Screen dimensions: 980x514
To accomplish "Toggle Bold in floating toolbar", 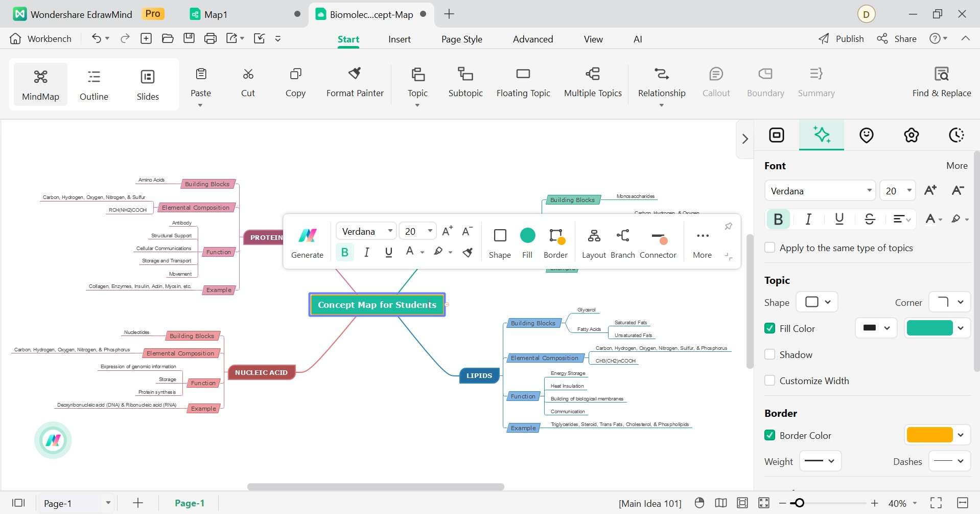I will [345, 252].
